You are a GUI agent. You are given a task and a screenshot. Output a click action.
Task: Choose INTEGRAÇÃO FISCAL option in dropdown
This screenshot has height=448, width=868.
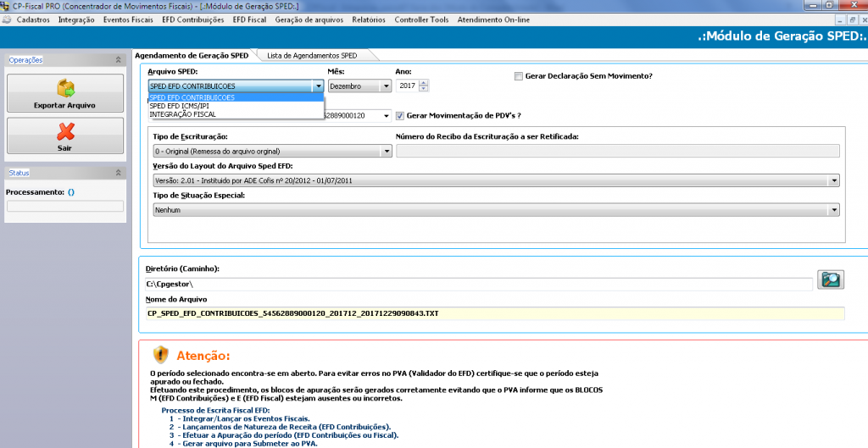(x=182, y=113)
